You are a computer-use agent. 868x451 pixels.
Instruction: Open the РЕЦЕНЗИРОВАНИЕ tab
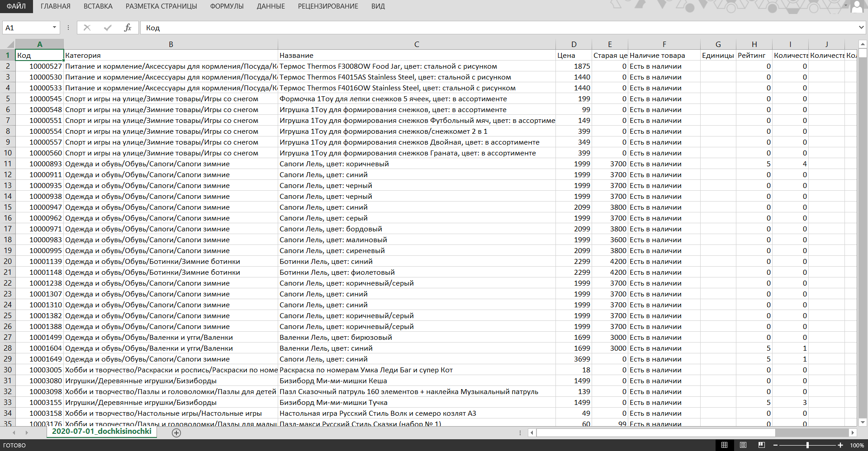pyautogui.click(x=328, y=6)
